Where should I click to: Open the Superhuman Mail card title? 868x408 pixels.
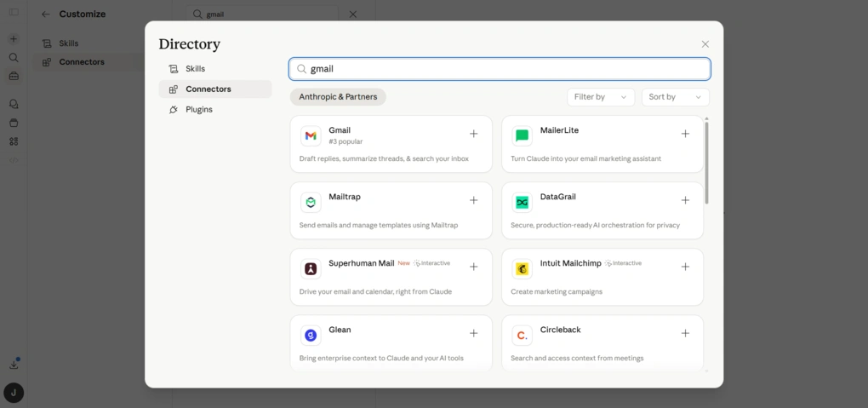[x=362, y=263]
